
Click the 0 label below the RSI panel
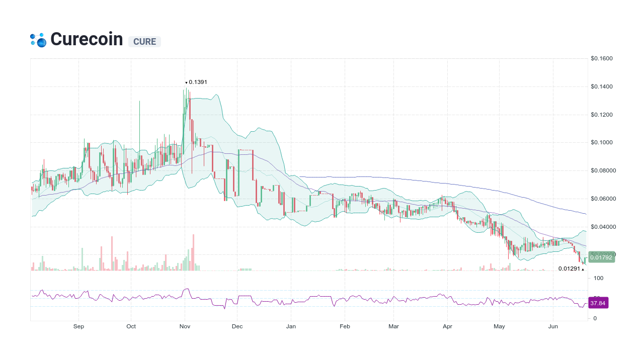596,318
